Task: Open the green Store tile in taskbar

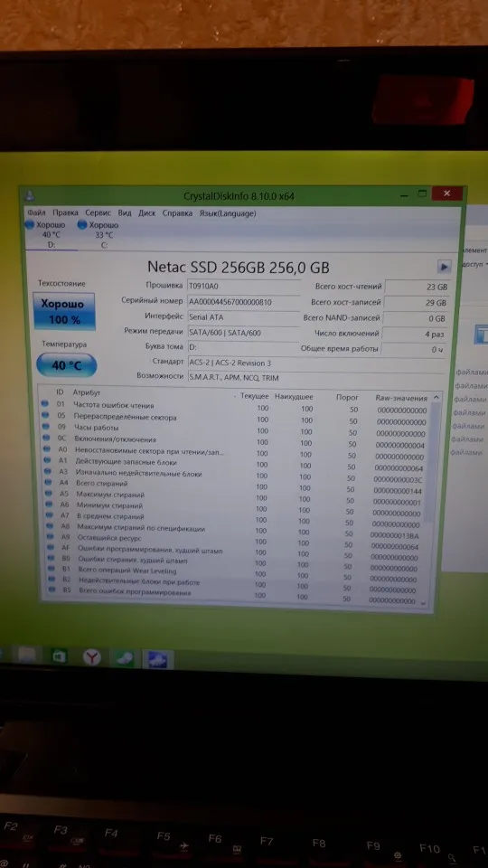Action: [x=59, y=656]
